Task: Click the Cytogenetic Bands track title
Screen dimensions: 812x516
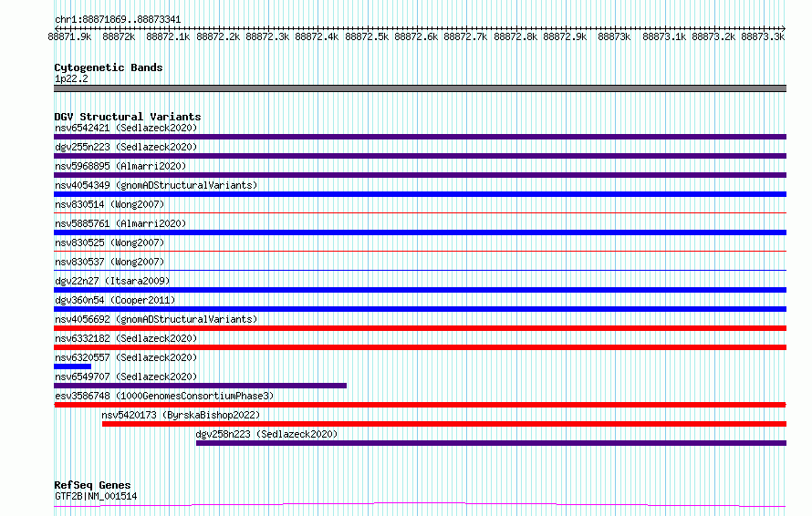Action: pos(109,67)
